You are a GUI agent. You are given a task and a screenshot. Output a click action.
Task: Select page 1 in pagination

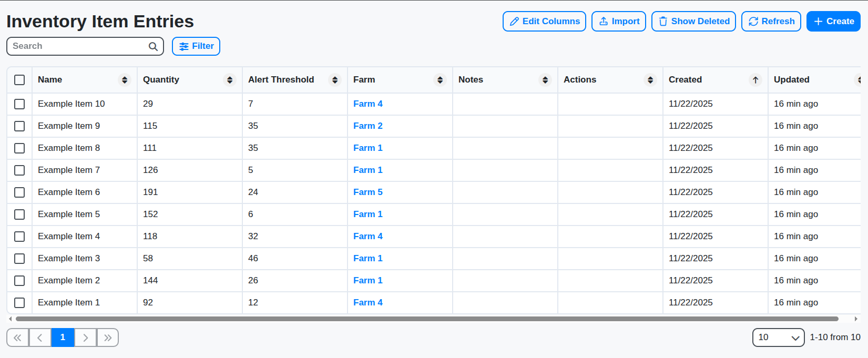(63, 337)
